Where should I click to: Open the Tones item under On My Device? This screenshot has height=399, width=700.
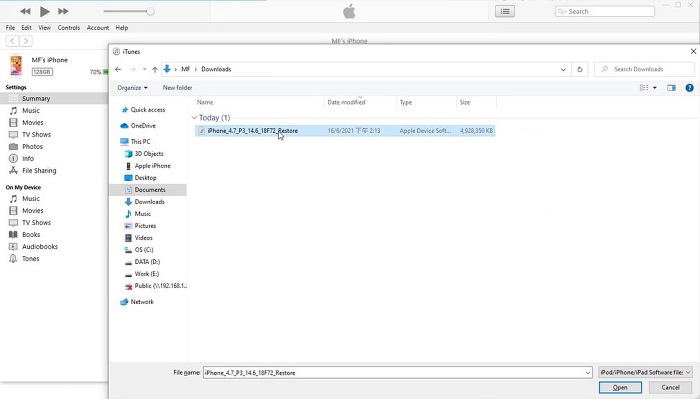pos(31,258)
